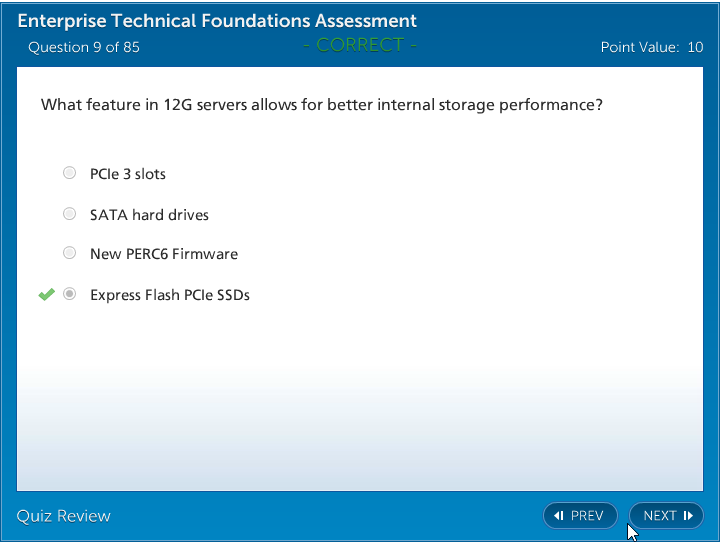Image resolution: width=721 pixels, height=543 pixels.
Task: Click the Enterprise Technical Foundations Assessment title
Action: [x=217, y=21]
